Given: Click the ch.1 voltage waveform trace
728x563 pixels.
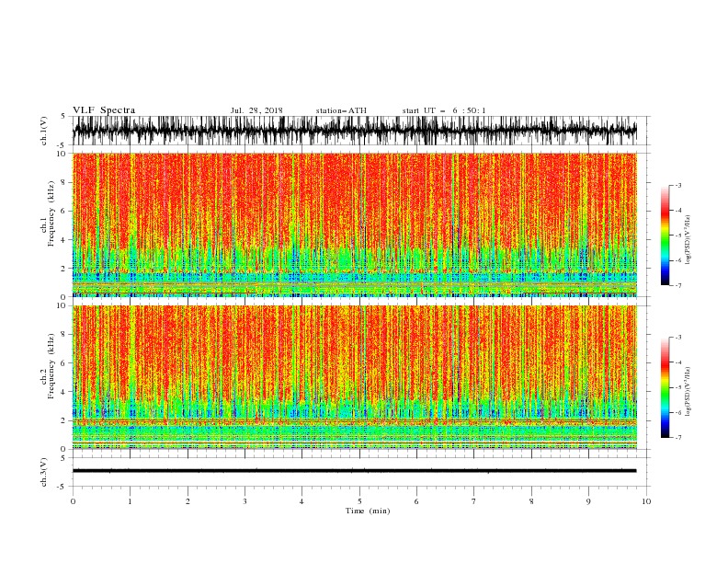Looking at the screenshot, I should [355, 131].
